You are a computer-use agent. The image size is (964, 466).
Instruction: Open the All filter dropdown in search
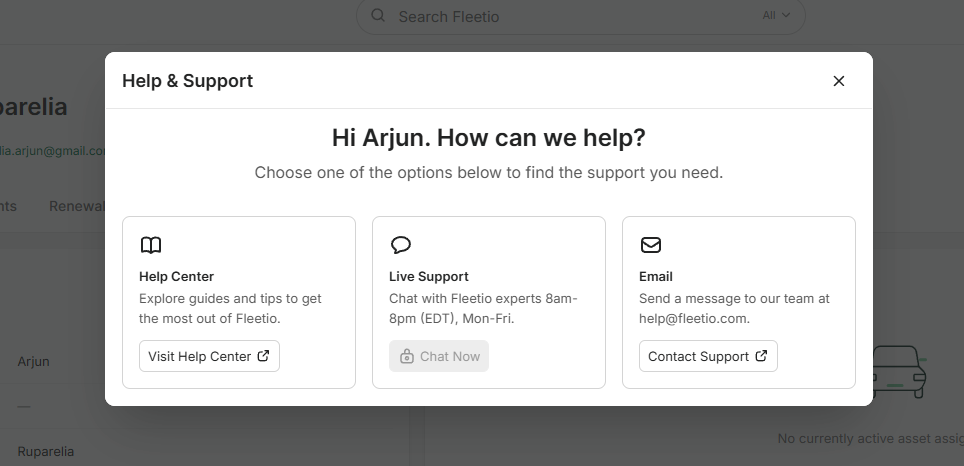tap(776, 16)
